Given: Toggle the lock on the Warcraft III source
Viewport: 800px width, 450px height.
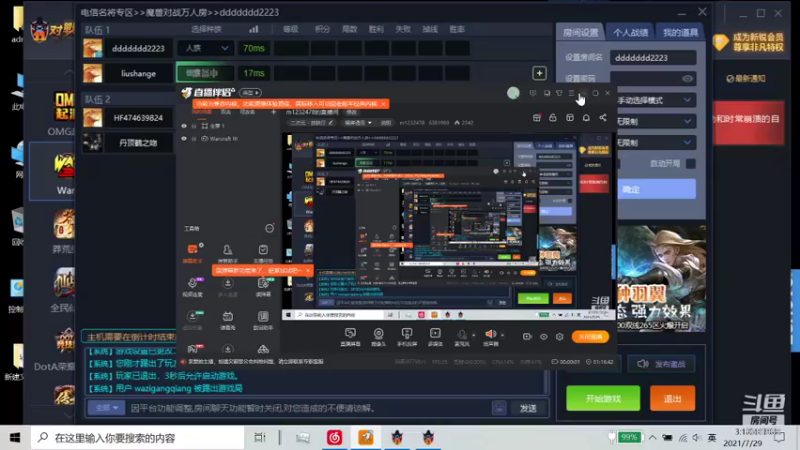Looking at the screenshot, I should coord(194,139).
